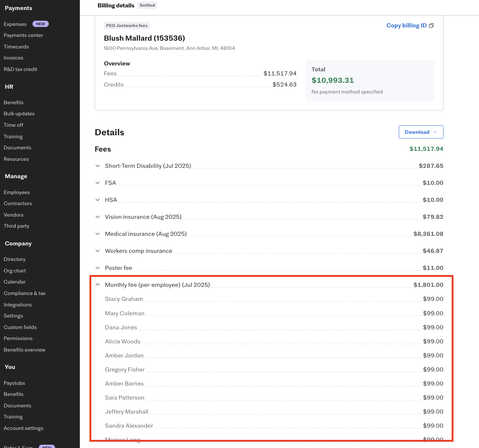This screenshot has width=479, height=448.
Task: Expand the Short-Term Disability fee row
Action: [x=98, y=166]
